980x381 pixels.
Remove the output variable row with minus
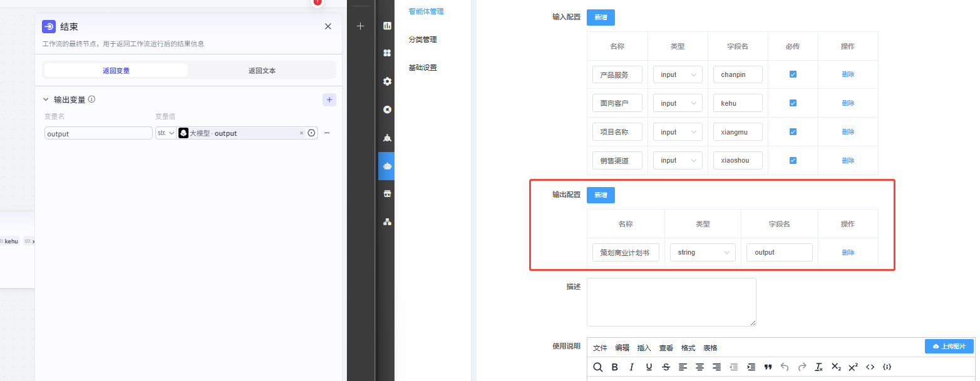[327, 133]
